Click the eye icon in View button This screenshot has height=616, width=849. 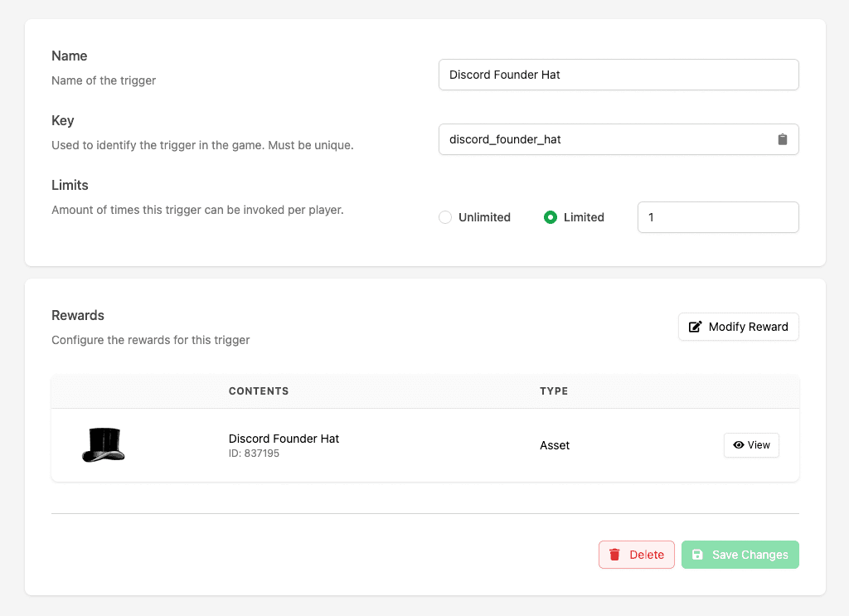[738, 445]
